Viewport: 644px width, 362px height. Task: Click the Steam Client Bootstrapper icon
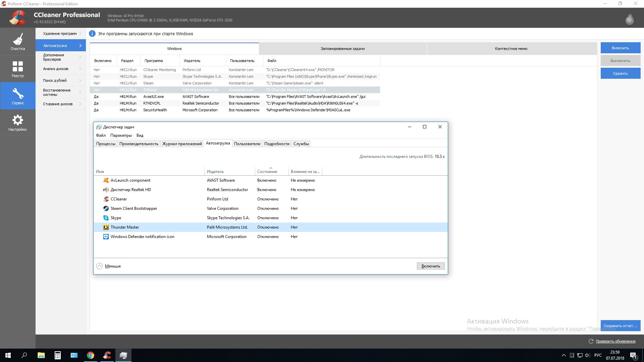(x=106, y=208)
